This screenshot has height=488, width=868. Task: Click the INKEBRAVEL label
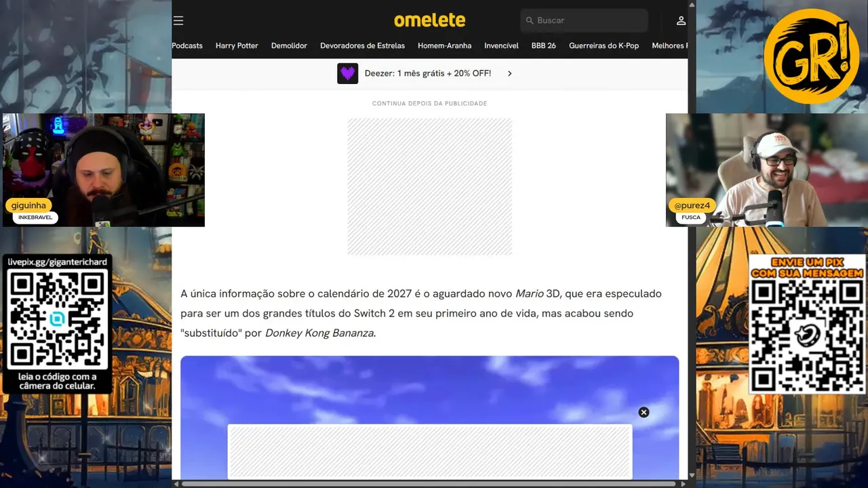[x=35, y=218]
